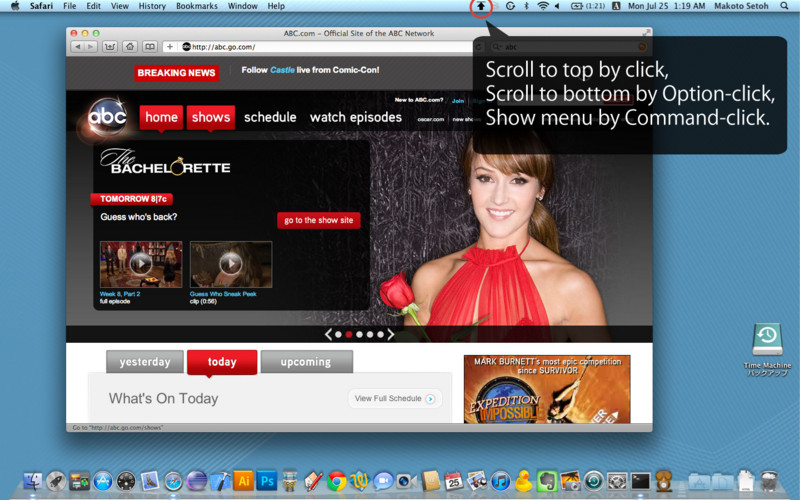
Task: Click the oscar.com link
Action: 431,119
